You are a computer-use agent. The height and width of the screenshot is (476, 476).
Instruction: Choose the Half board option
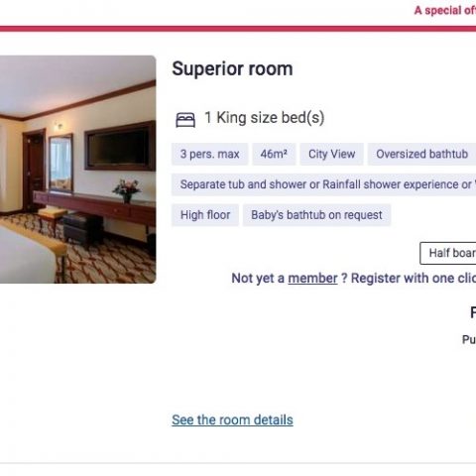point(448,253)
